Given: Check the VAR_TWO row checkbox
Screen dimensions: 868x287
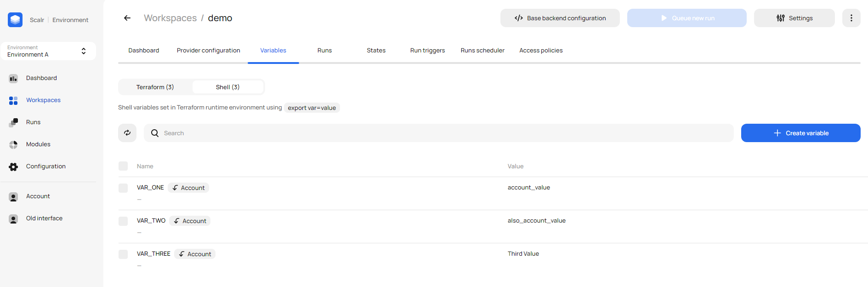Looking at the screenshot, I should coord(123,221).
